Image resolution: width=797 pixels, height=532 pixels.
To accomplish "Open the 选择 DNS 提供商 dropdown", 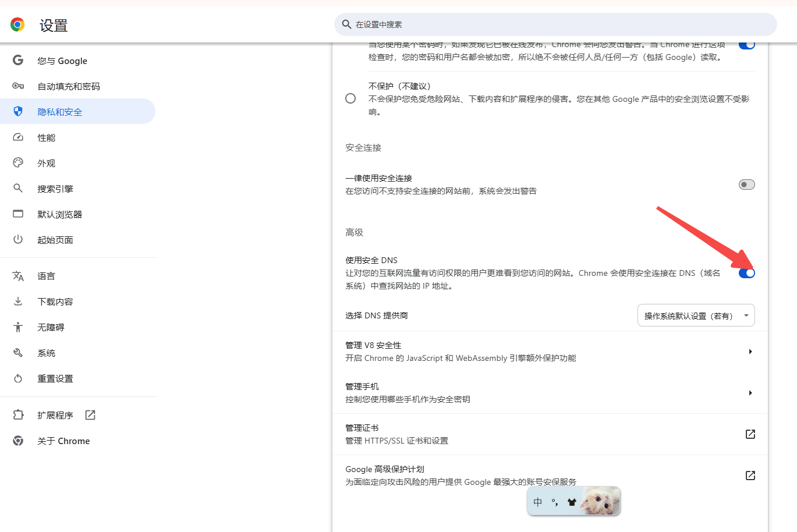I will tap(696, 315).
